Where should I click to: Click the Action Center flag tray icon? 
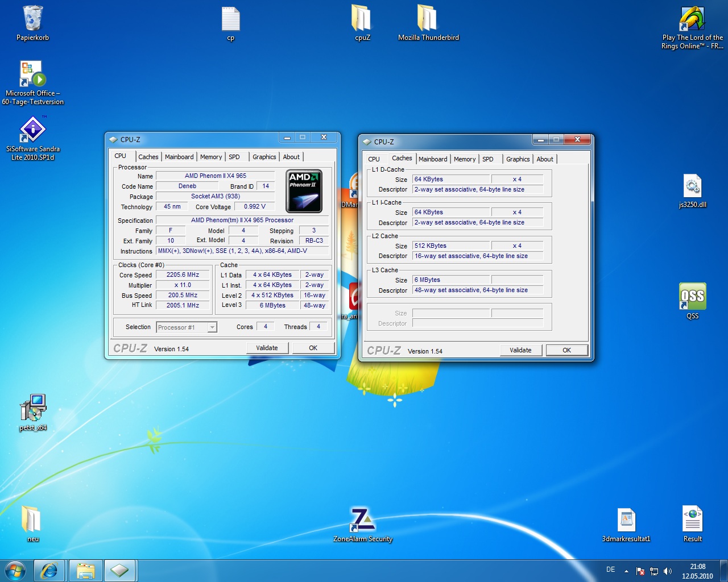tap(640, 571)
